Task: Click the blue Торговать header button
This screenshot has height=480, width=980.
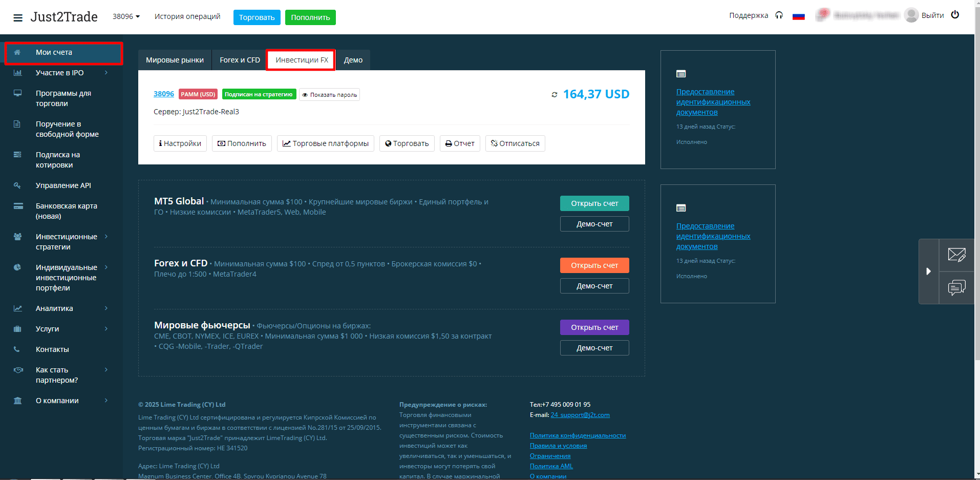Action: tap(257, 17)
